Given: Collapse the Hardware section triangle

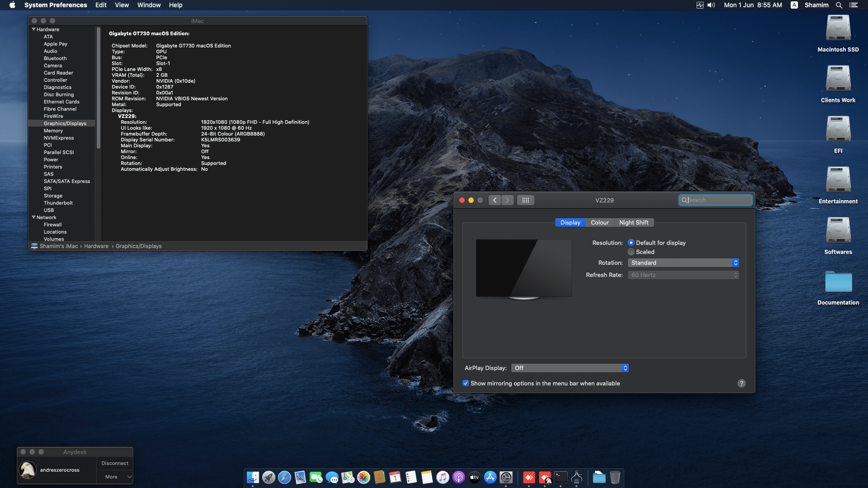Looking at the screenshot, I should pyautogui.click(x=33, y=29).
